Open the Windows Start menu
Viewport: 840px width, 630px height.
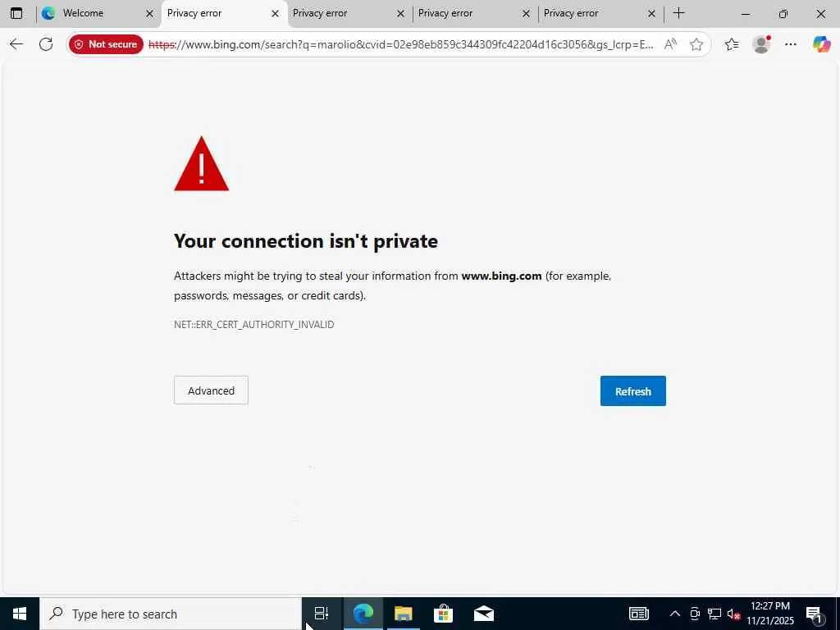[20, 614]
